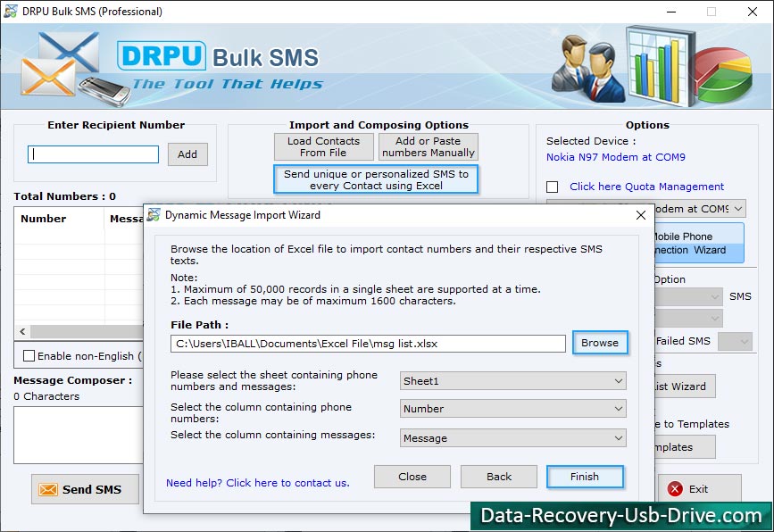Image resolution: width=774 pixels, height=532 pixels.
Task: Click Add or Paste numbers Manually
Action: pos(428,146)
